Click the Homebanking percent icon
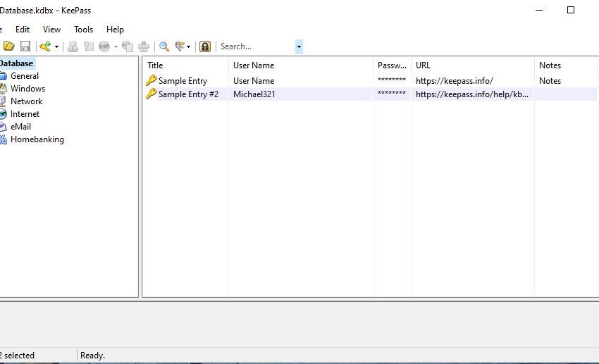This screenshot has height=364, width=599. [3, 139]
